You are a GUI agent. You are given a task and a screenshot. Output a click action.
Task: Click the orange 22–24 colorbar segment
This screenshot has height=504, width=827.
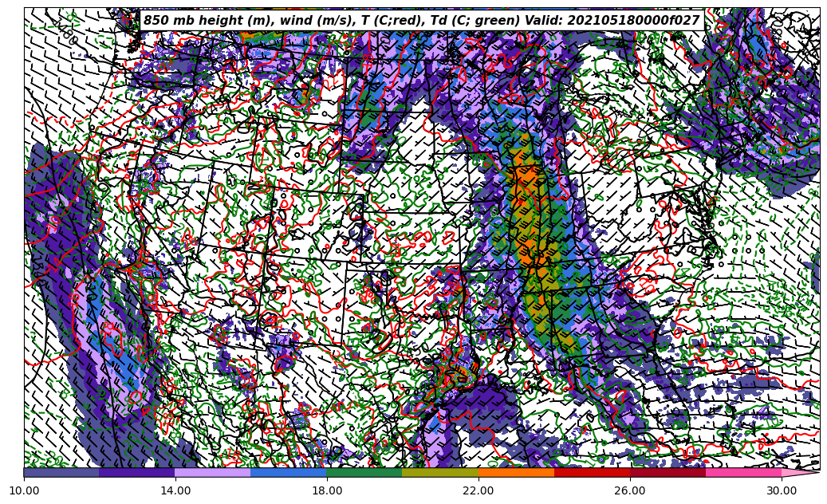(x=516, y=472)
